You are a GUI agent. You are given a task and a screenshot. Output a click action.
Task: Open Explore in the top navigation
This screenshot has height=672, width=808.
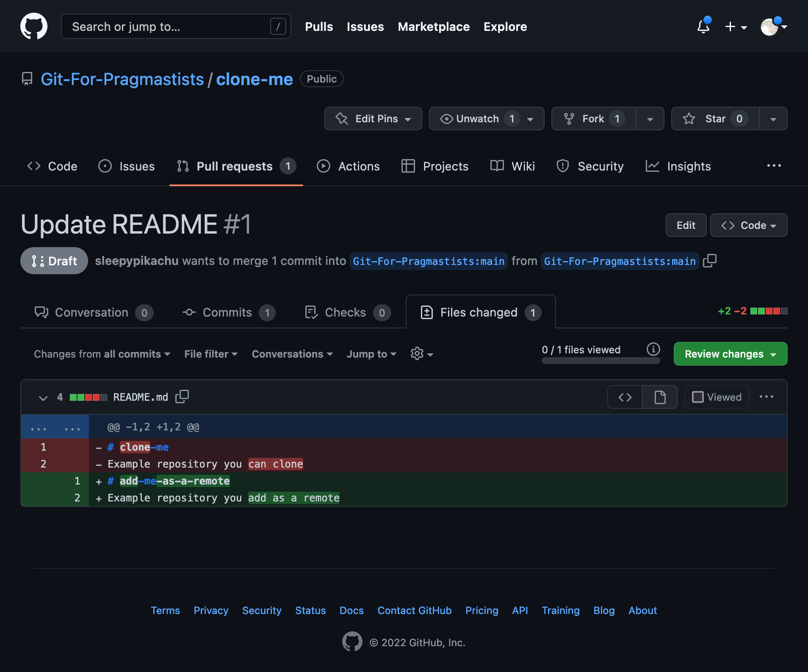(505, 27)
